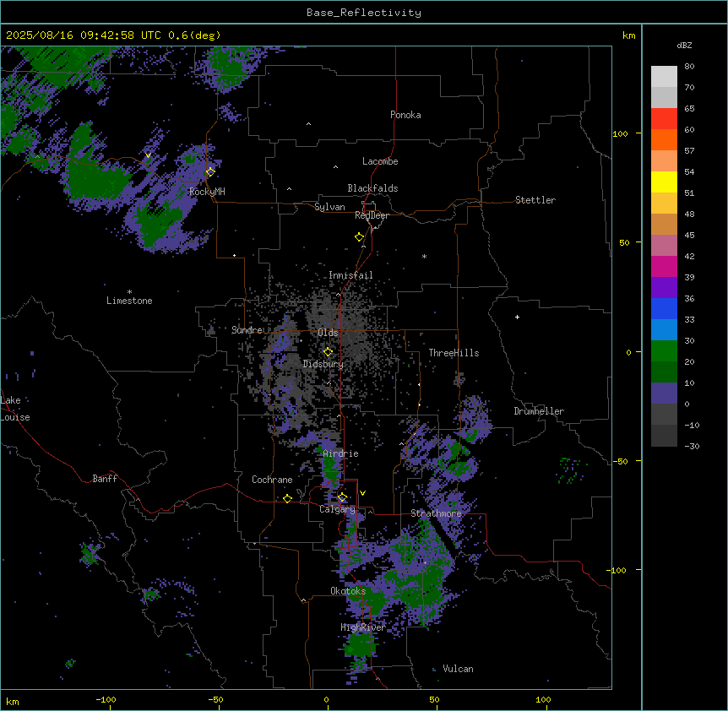Viewport: 728px width, 711px height.
Task: Click the orange 57-60 dBZ color band
Action: tap(664, 139)
